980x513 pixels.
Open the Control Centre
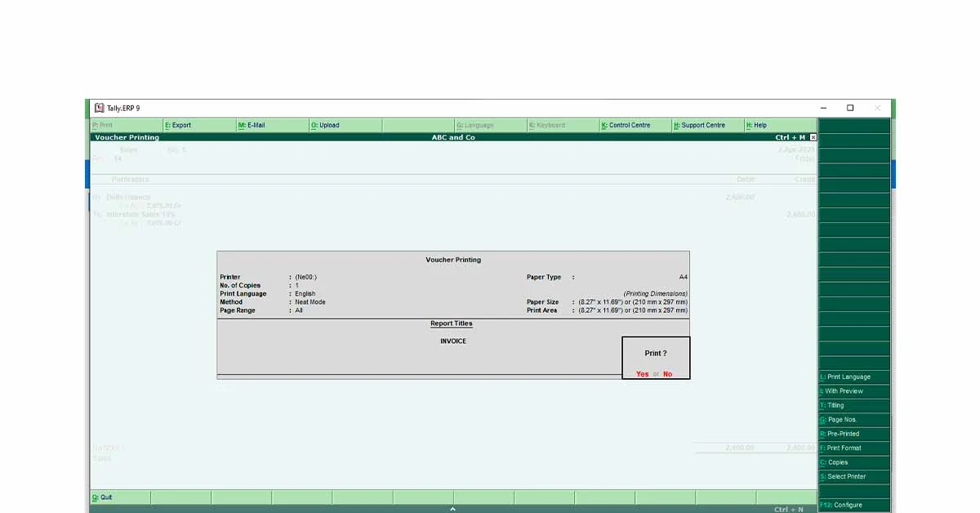pyautogui.click(x=633, y=125)
